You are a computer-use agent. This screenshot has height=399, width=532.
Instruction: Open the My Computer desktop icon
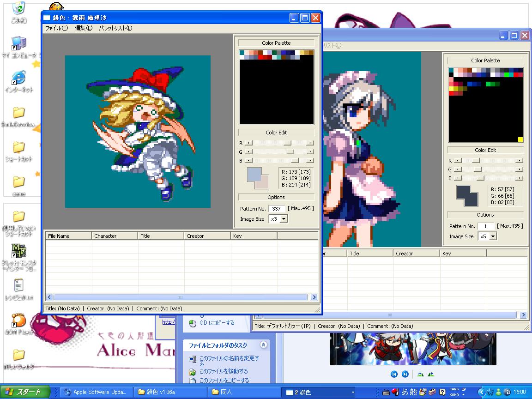click(19, 47)
